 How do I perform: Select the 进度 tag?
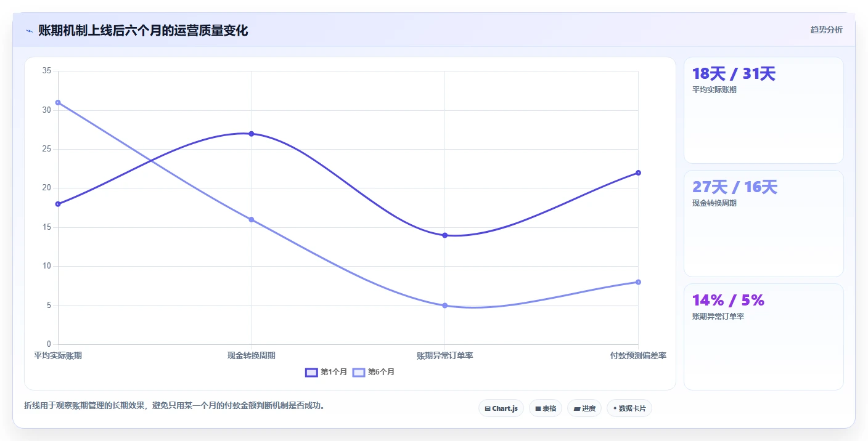point(584,408)
